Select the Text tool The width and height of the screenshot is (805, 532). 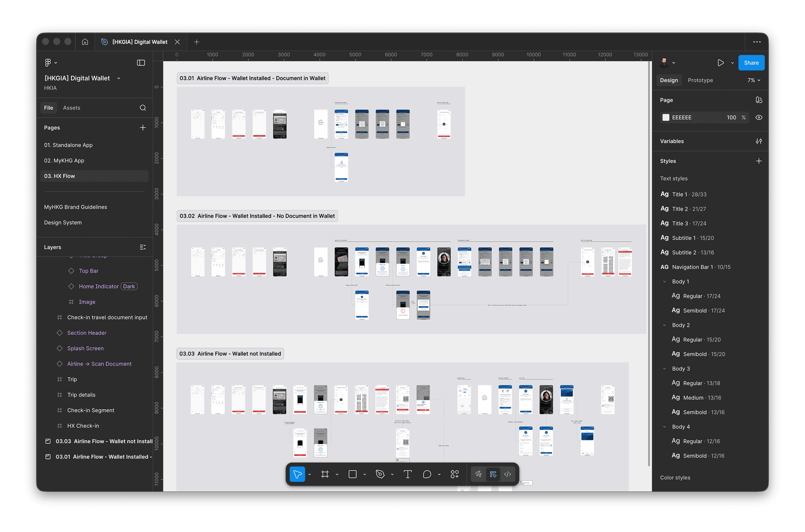tap(408, 474)
